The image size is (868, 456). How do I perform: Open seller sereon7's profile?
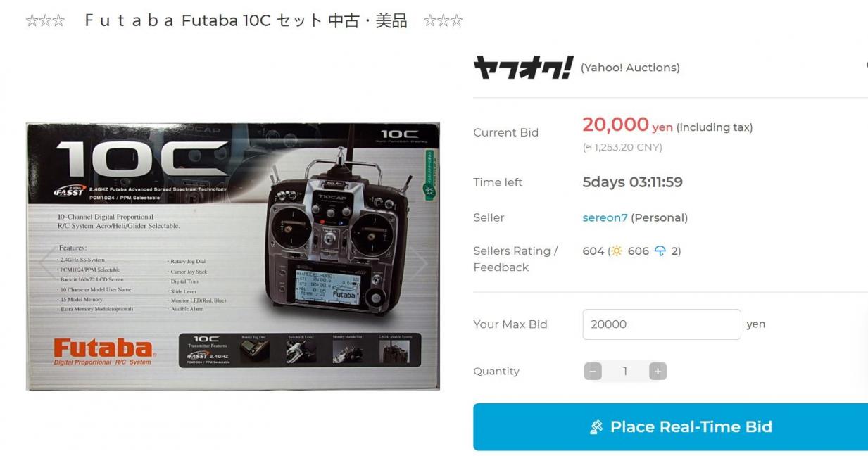click(605, 217)
